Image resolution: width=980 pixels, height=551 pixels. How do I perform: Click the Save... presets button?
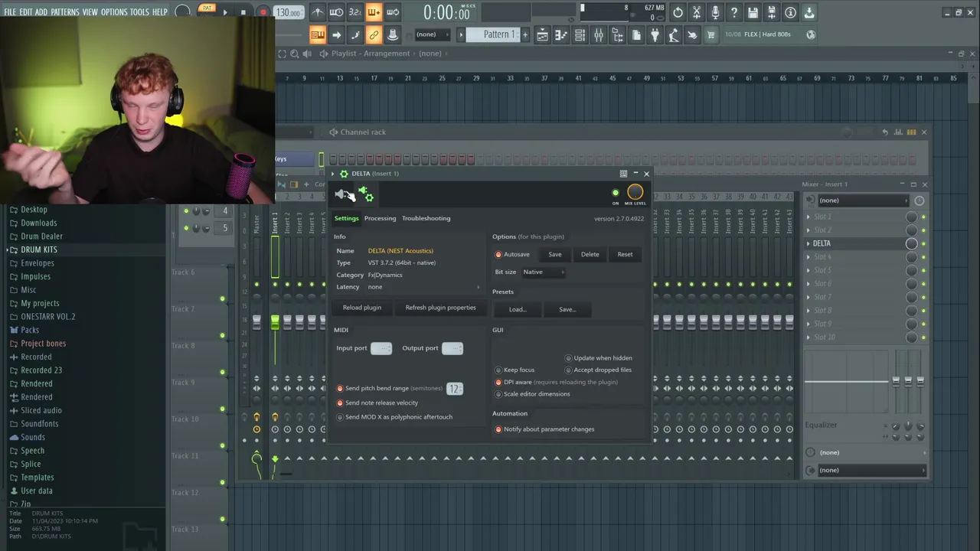coord(567,309)
